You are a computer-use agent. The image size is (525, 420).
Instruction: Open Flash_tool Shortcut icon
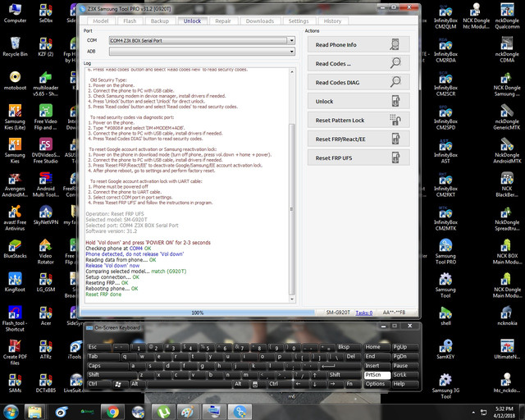tap(15, 319)
